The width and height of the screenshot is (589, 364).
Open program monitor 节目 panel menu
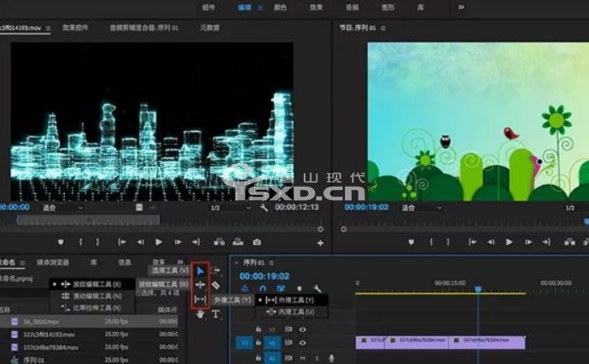[383, 28]
